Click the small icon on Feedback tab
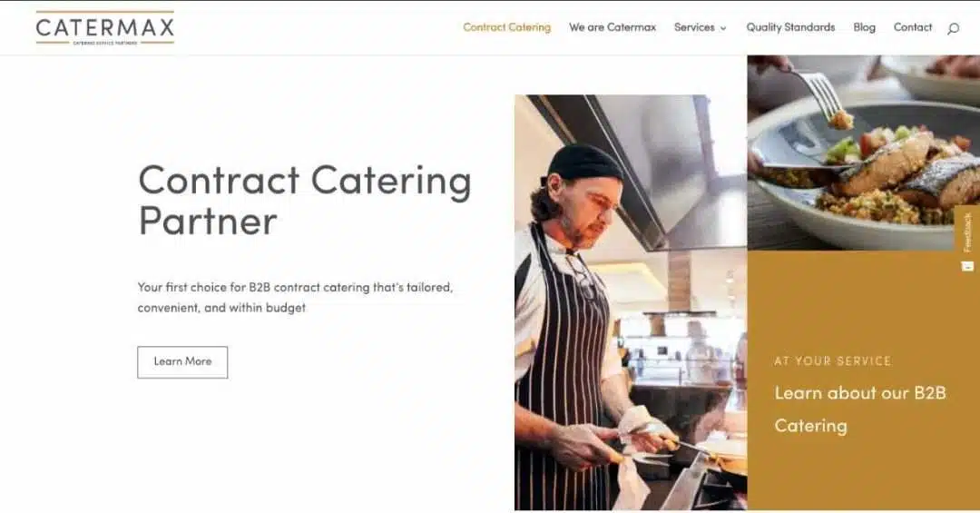Viewport: 980px width, 513px height. pos(967,267)
